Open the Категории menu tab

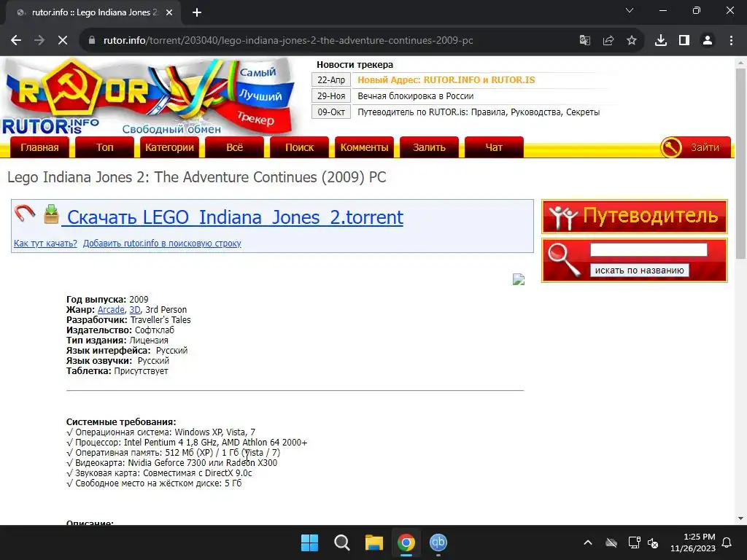(169, 147)
